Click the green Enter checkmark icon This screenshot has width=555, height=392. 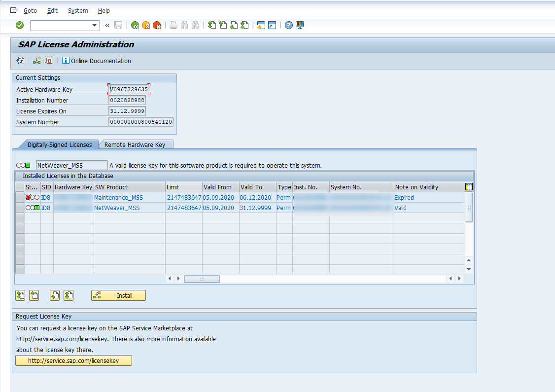click(x=20, y=25)
